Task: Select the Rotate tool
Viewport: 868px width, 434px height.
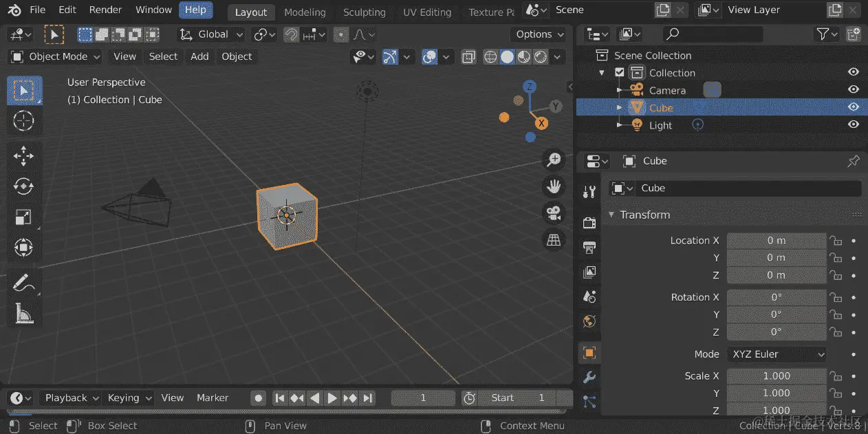Action: click(x=24, y=186)
